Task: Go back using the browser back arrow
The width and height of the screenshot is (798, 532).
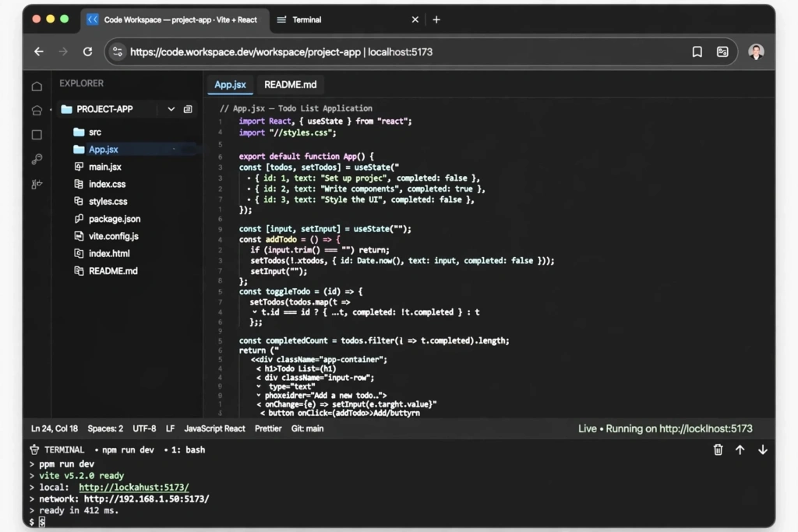Action: click(x=39, y=51)
